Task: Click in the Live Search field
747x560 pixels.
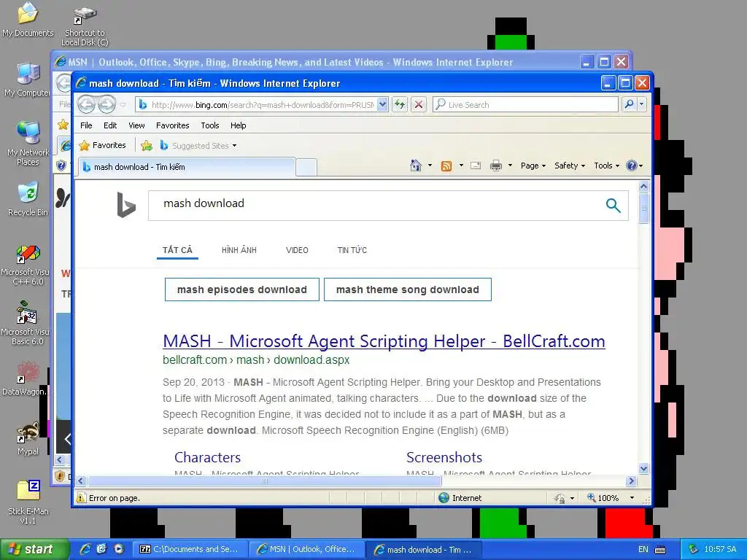Action: [x=525, y=104]
